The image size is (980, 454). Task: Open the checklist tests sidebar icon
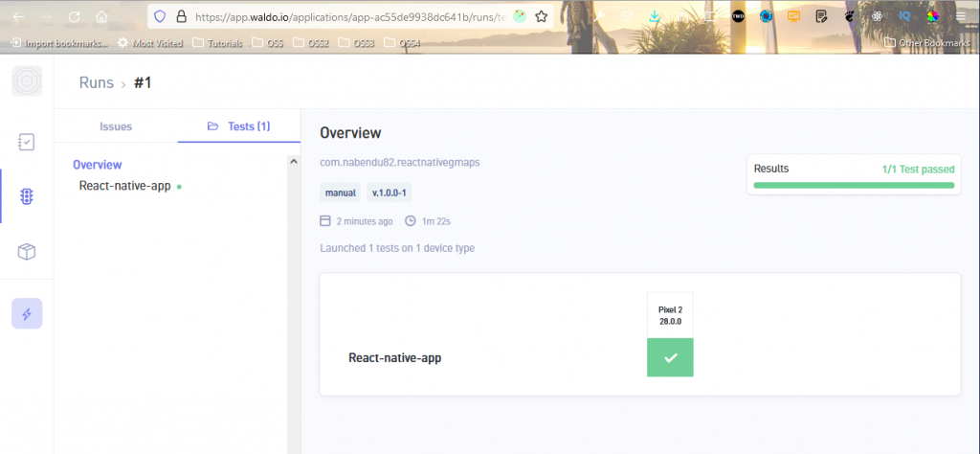click(26, 142)
